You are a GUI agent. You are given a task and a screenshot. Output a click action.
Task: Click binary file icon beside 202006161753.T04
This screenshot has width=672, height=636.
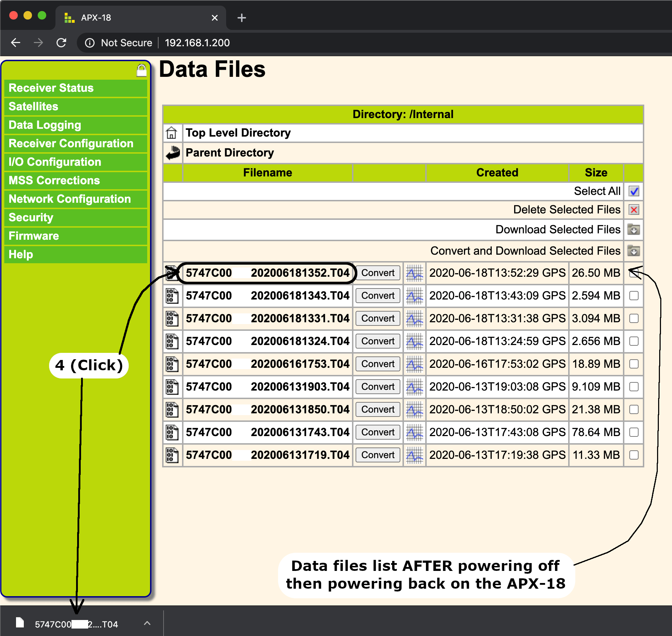(172, 364)
